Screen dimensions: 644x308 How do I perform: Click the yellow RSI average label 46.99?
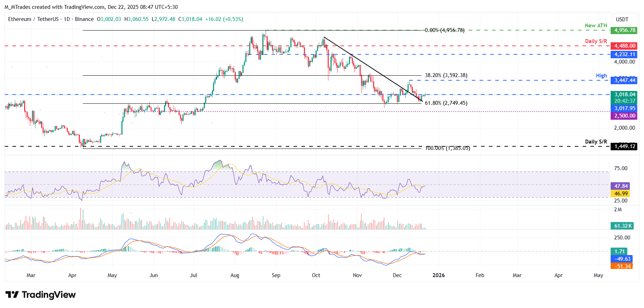(621, 194)
